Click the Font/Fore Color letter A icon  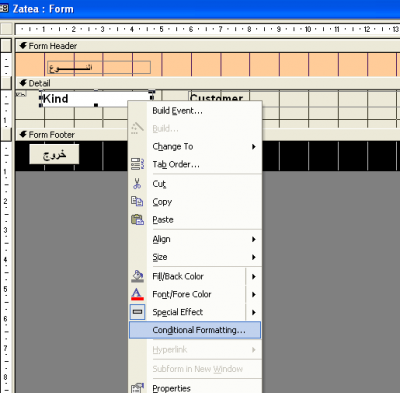tap(137, 294)
